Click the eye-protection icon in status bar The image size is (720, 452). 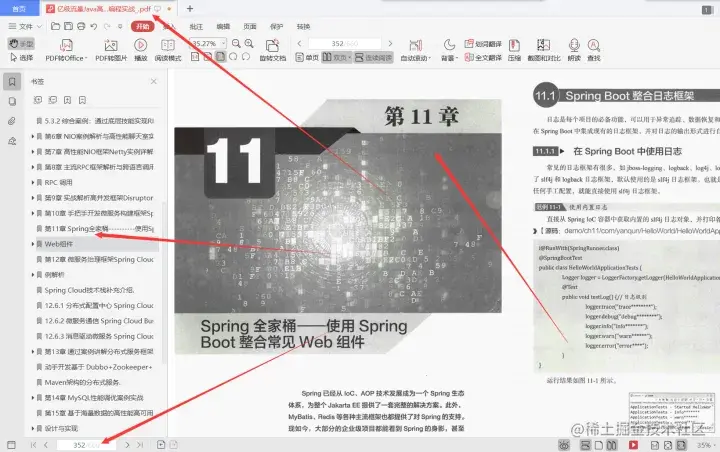564,445
